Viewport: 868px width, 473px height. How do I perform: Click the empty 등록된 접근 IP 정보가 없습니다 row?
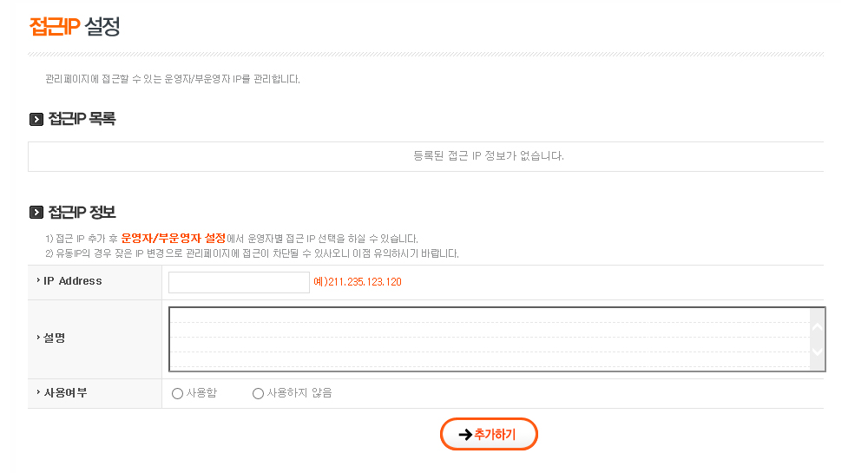489,157
